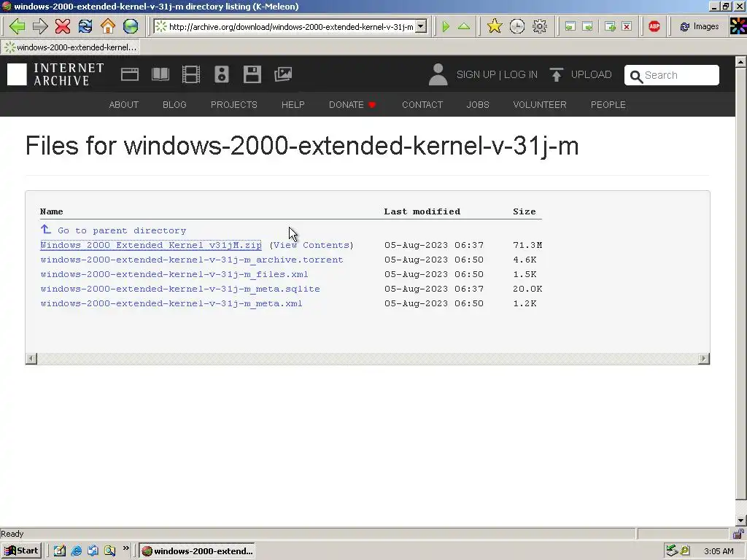Open the JOBS menu item
This screenshot has height=560, width=747.
tap(478, 105)
